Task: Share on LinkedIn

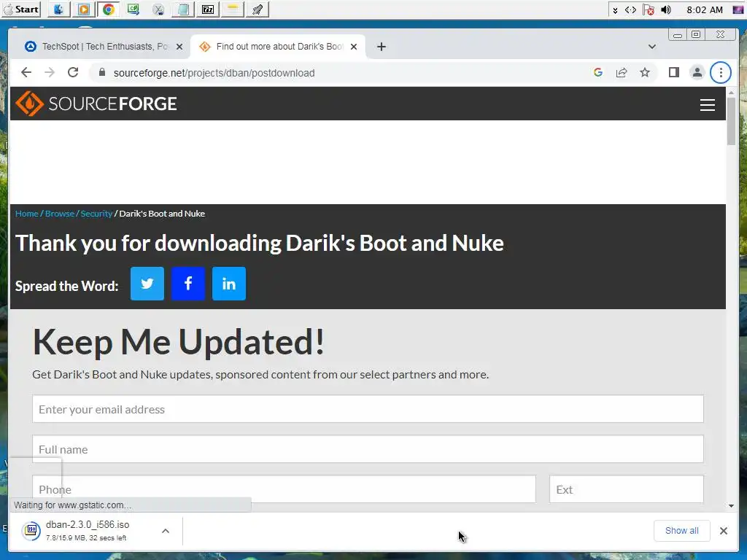Action: (x=229, y=284)
